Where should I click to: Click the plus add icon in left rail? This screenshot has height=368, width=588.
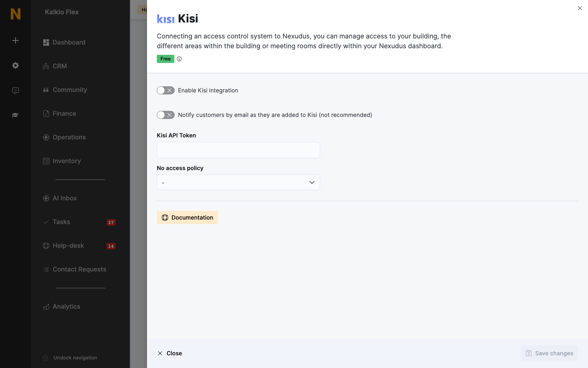pyautogui.click(x=16, y=40)
